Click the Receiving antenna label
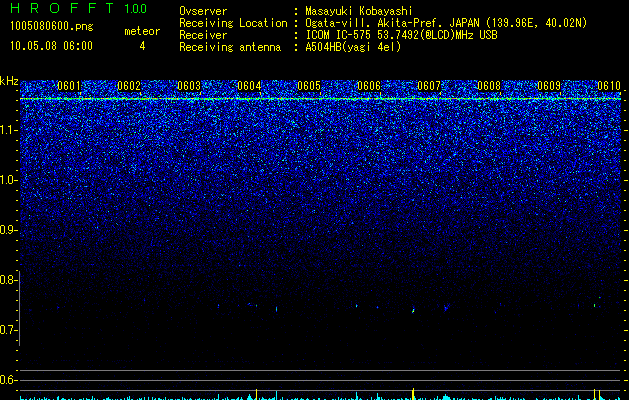The image size is (629, 400). 230,47
